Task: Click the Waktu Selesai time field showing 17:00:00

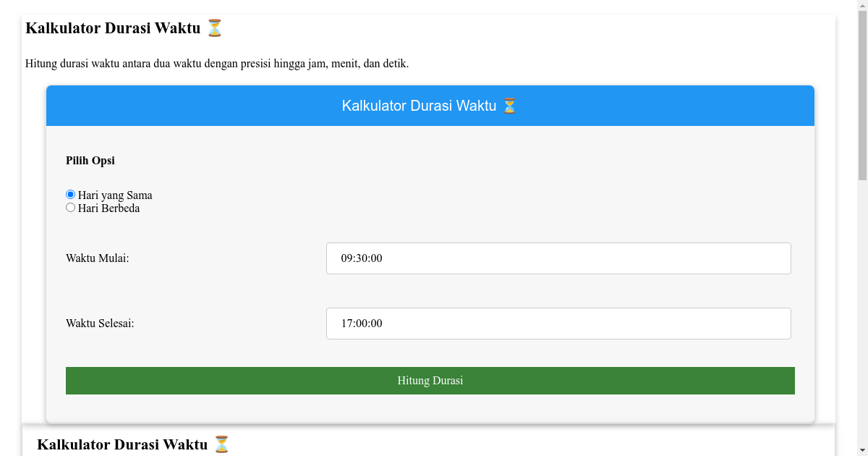Action: [x=558, y=324]
